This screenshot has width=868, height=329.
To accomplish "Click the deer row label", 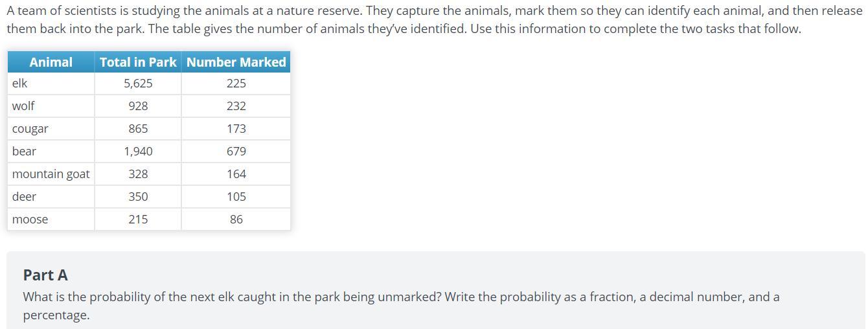I will click(x=24, y=197).
